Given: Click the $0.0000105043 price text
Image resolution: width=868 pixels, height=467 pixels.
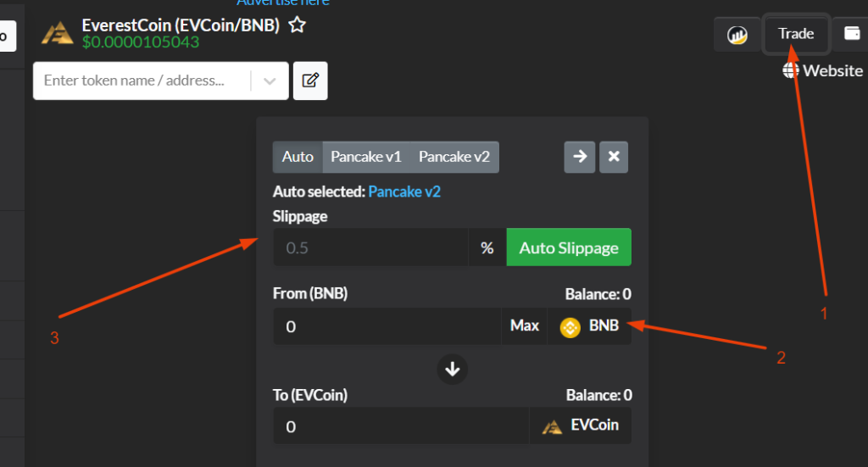Looking at the screenshot, I should click(x=141, y=42).
